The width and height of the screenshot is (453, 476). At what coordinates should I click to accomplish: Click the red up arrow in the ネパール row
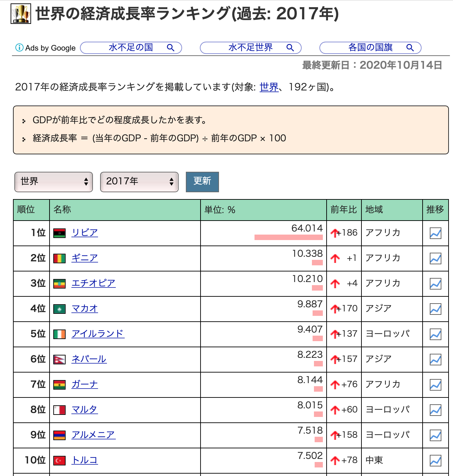[334, 359]
